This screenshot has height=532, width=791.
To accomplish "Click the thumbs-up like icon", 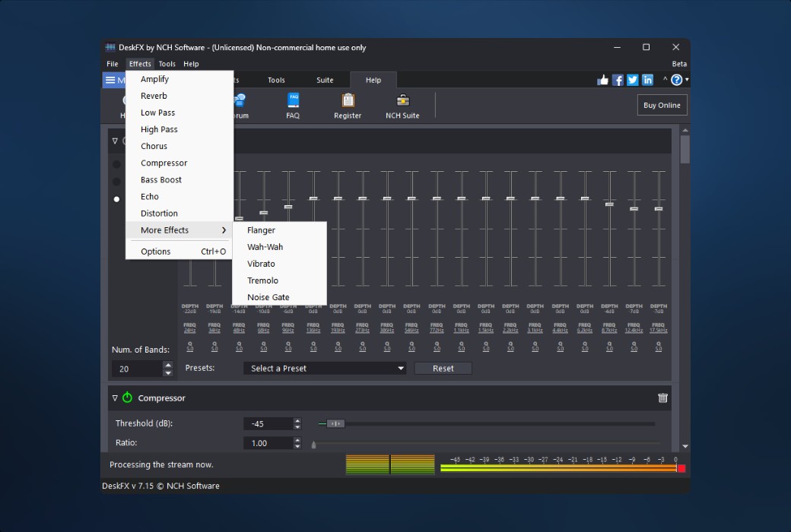I will (603, 80).
